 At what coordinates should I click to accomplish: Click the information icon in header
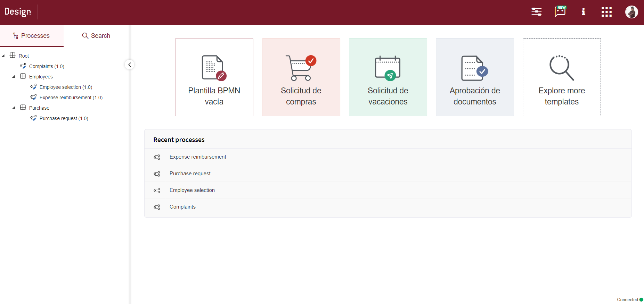pos(583,12)
